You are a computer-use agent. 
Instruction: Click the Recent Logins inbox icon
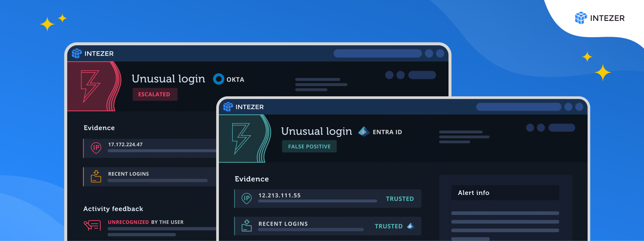(96, 176)
